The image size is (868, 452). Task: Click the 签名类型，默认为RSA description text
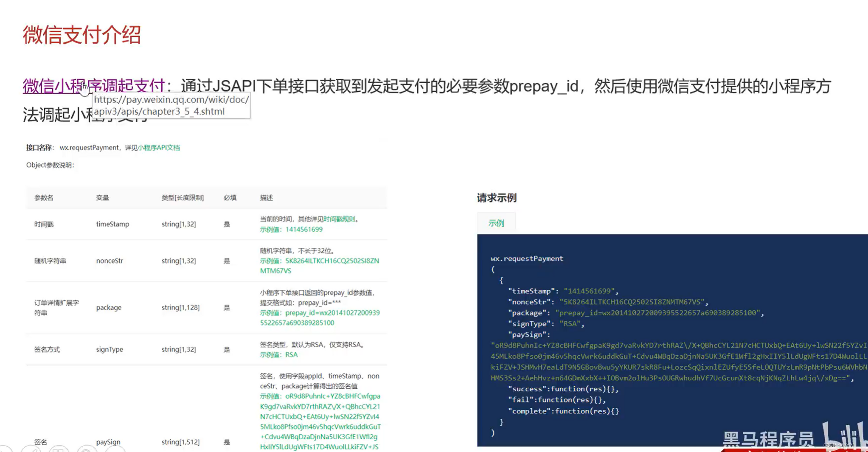(x=312, y=345)
